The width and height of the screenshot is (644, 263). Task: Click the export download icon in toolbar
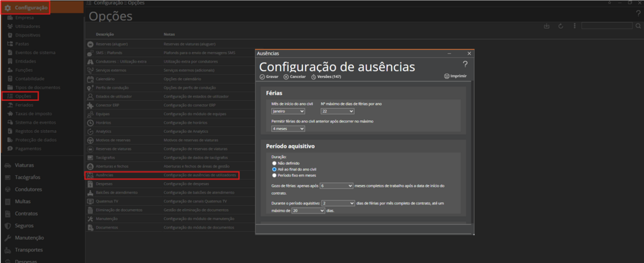pos(546,26)
